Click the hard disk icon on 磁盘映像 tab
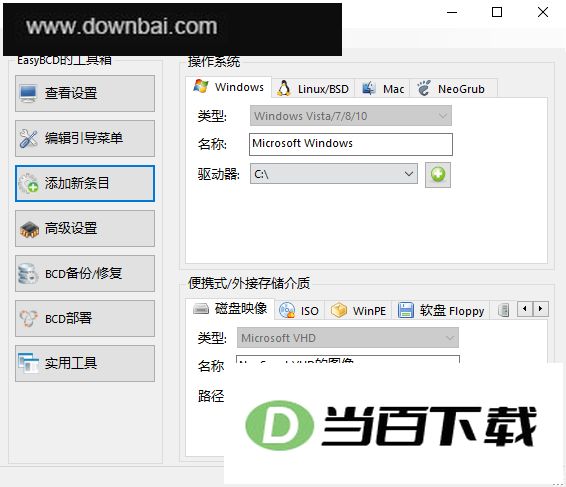The height and width of the screenshot is (487, 566). point(201,309)
